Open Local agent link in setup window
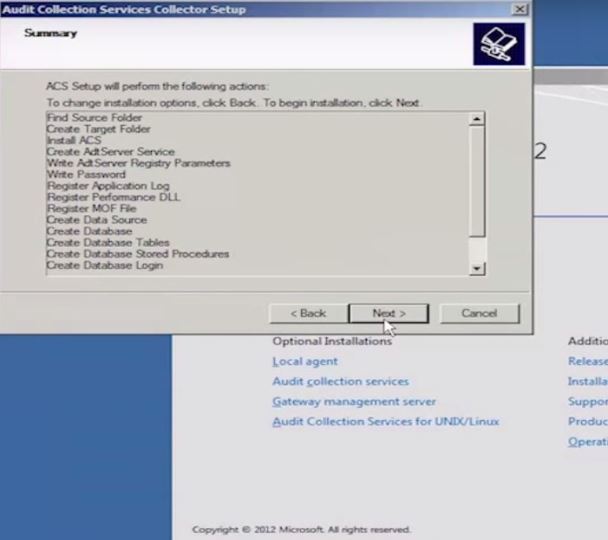 [305, 361]
